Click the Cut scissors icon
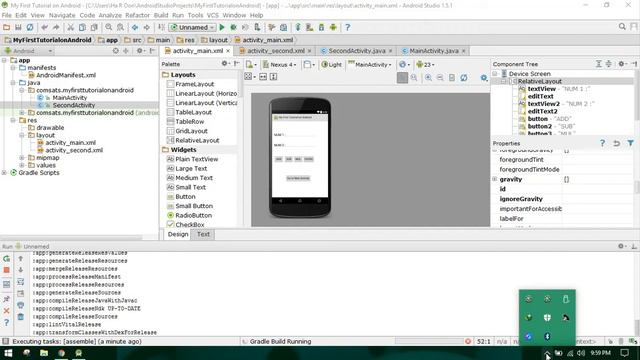Image resolution: width=640 pixels, height=360 pixels. [70, 27]
